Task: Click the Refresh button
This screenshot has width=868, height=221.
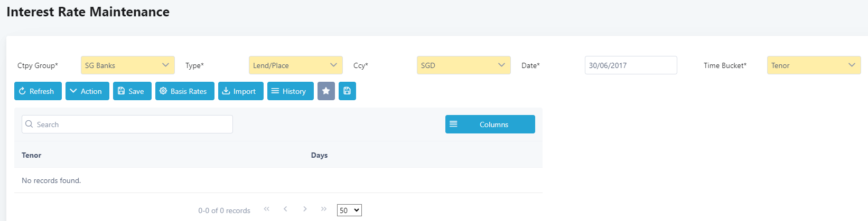Action: click(38, 91)
